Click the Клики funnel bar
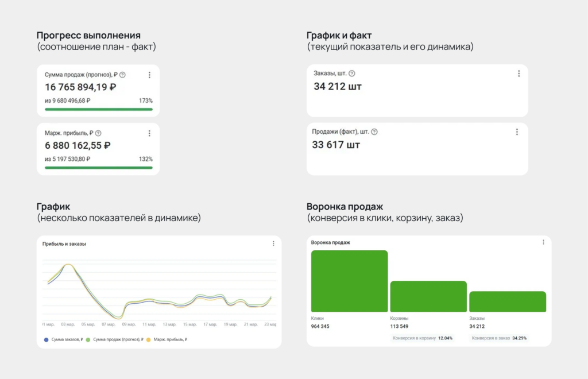 [x=349, y=281]
